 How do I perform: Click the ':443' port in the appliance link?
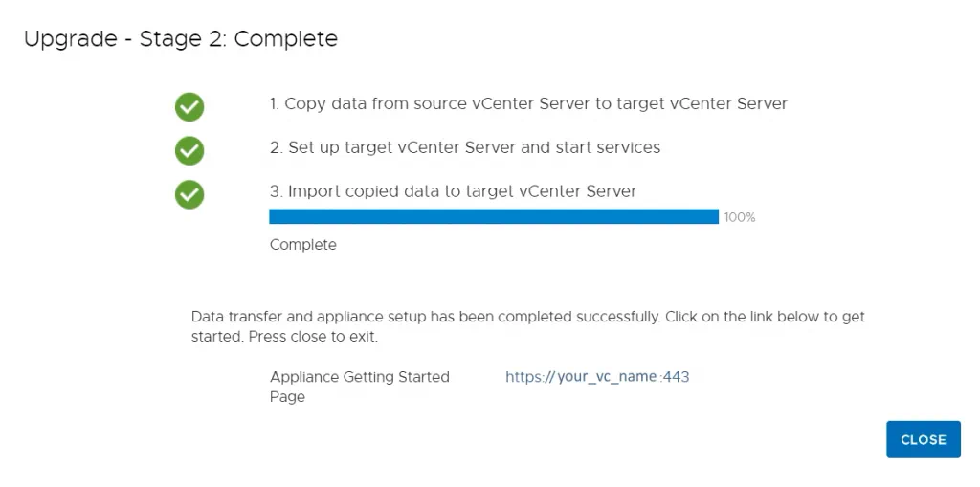pos(675,377)
